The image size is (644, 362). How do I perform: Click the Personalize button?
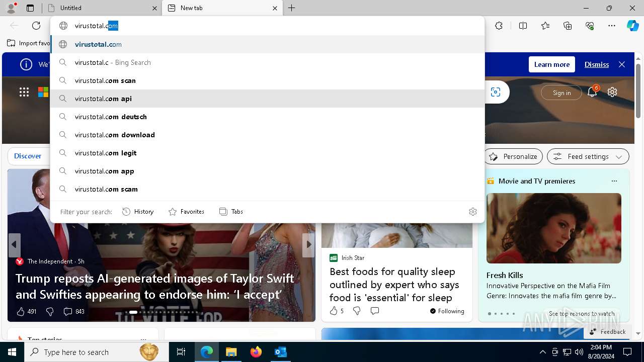(x=513, y=156)
